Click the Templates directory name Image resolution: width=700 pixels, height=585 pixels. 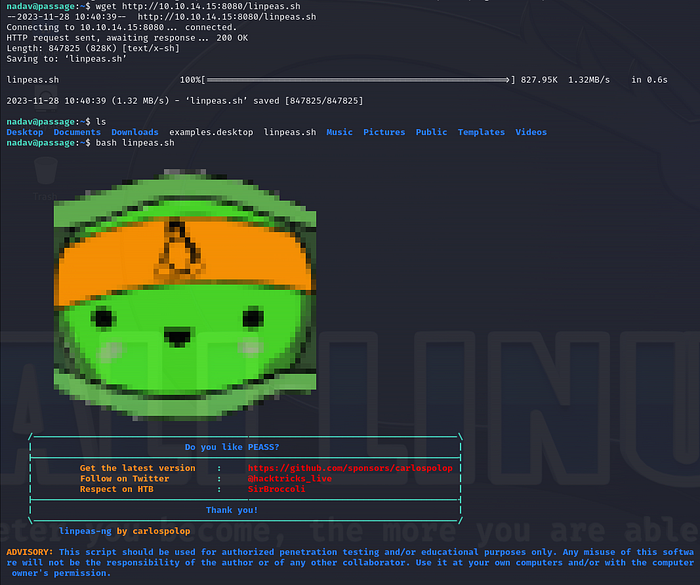coord(481,132)
